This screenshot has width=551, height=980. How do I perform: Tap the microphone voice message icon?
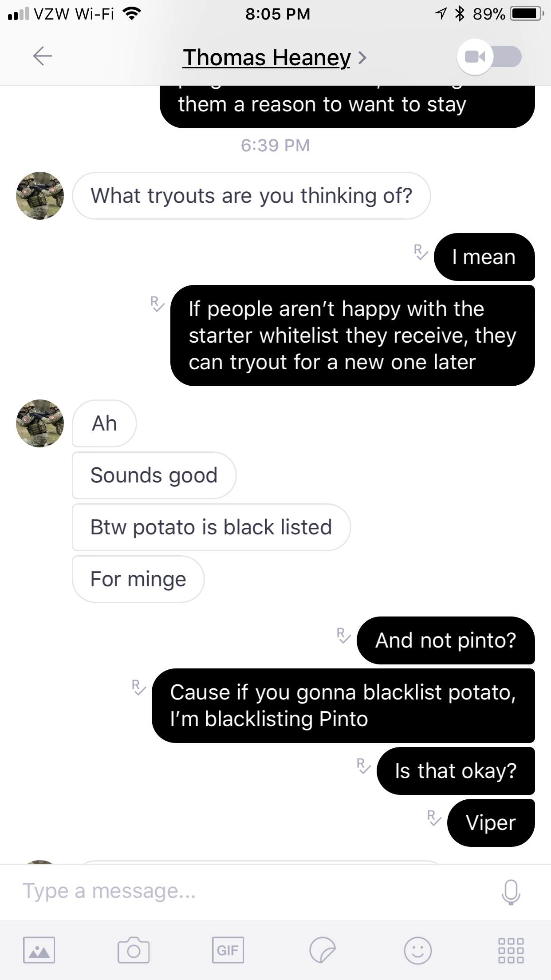tap(511, 892)
